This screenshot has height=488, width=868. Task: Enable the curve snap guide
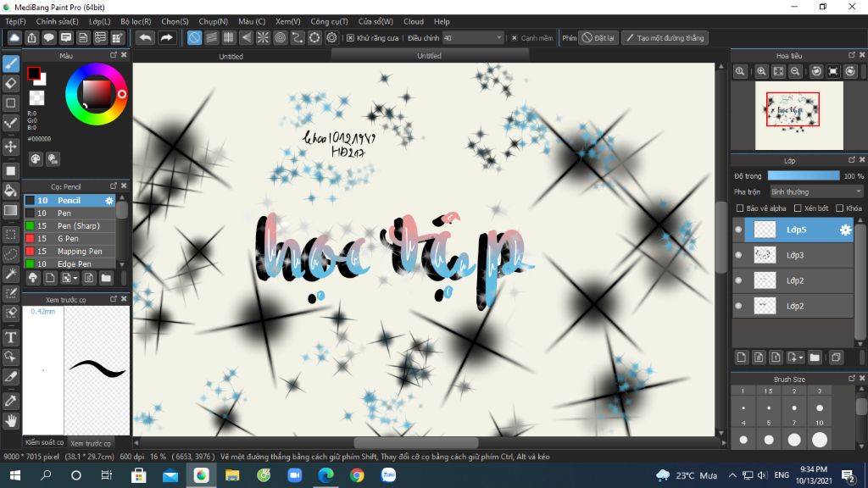298,37
